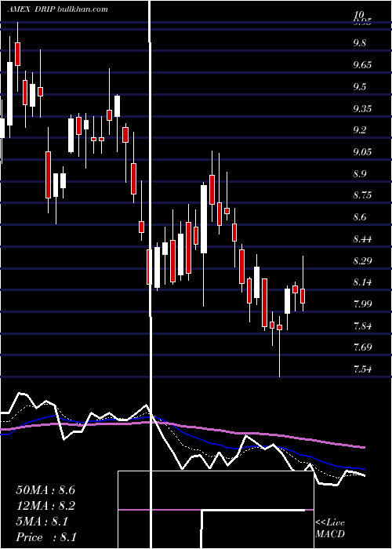This screenshot has height=549, width=392.
Task: Click the 8.44 price axis label
Action: (x=362, y=239)
